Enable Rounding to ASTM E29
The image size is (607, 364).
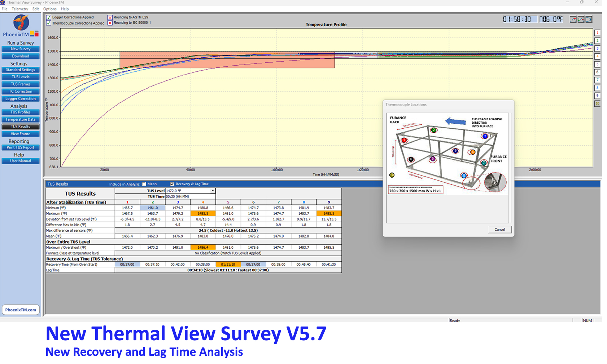coord(110,17)
